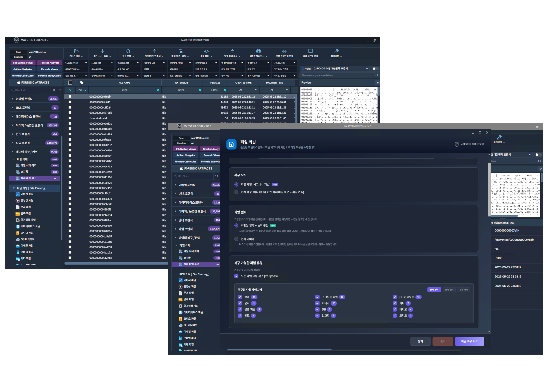This screenshot has width=548, height=392.
Task: Uncheck 모든 파일 유형 복구 (12 Types) checkbox
Action: (x=236, y=276)
